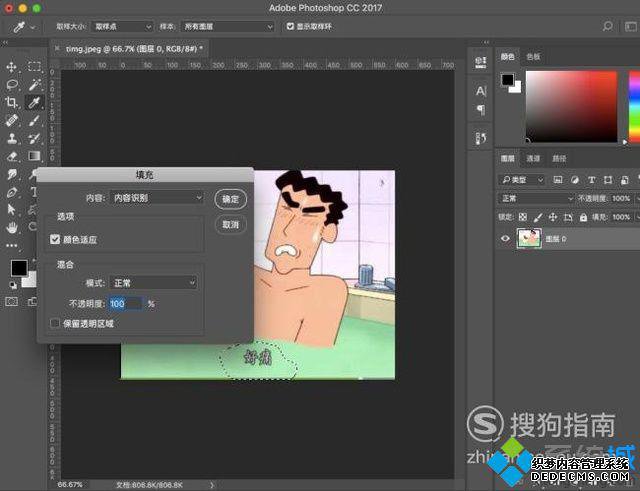Select the 图层 0 layer thumbnail

pyautogui.click(x=529, y=238)
